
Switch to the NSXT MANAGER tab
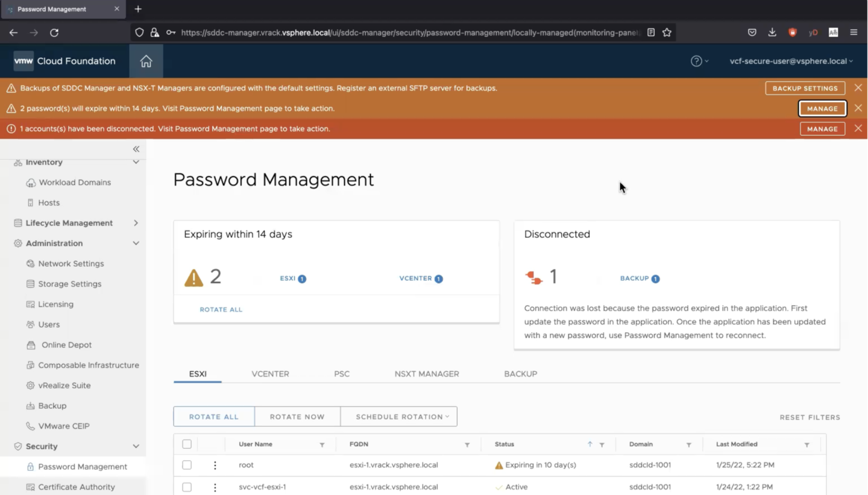tap(426, 373)
